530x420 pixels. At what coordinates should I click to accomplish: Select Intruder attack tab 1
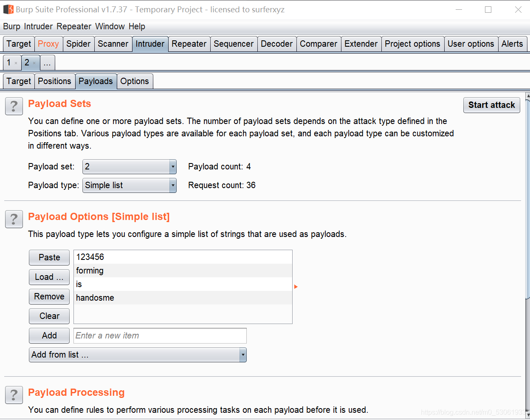pos(8,62)
